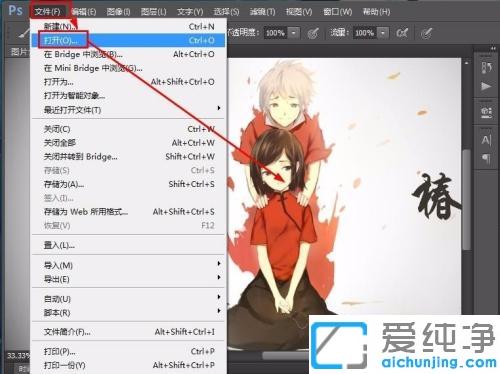500x374 pixels.
Task: Open the 编辑(E) menu
Action: (84, 12)
